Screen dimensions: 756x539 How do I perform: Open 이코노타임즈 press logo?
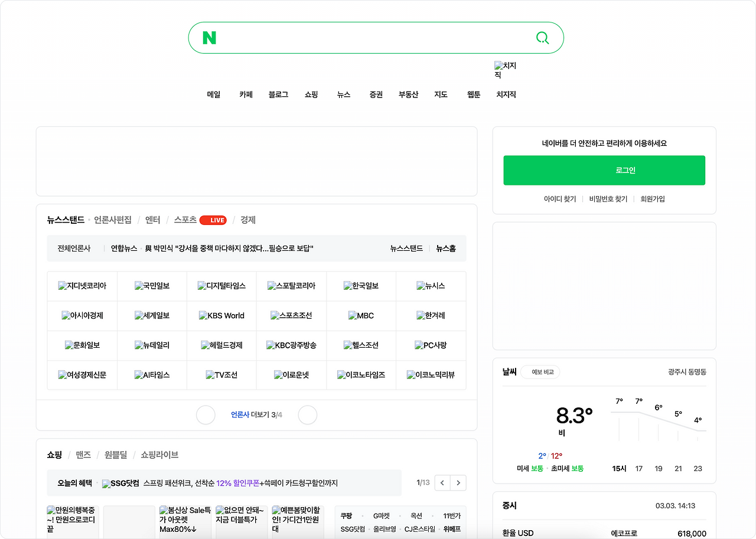pos(361,375)
